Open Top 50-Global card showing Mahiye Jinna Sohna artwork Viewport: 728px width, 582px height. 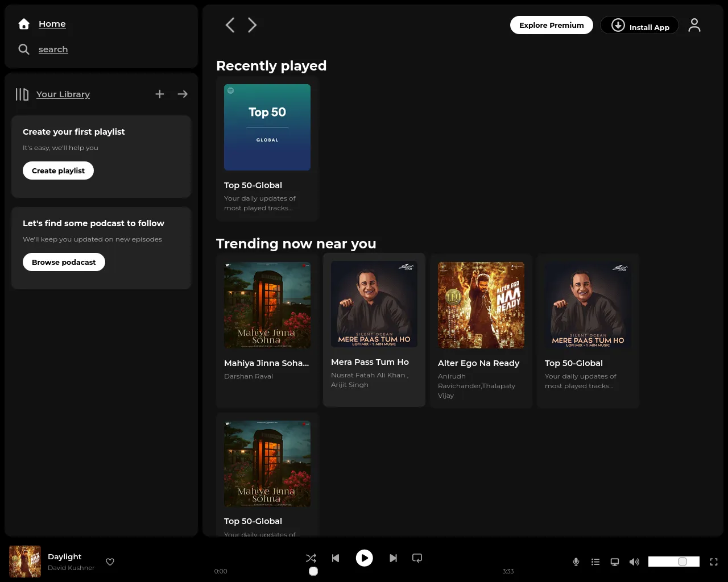click(267, 475)
